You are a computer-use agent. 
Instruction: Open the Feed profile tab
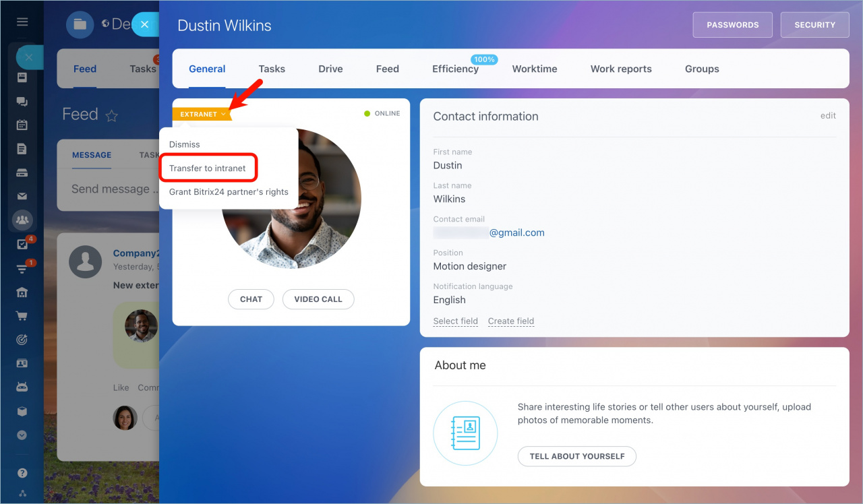click(x=388, y=69)
